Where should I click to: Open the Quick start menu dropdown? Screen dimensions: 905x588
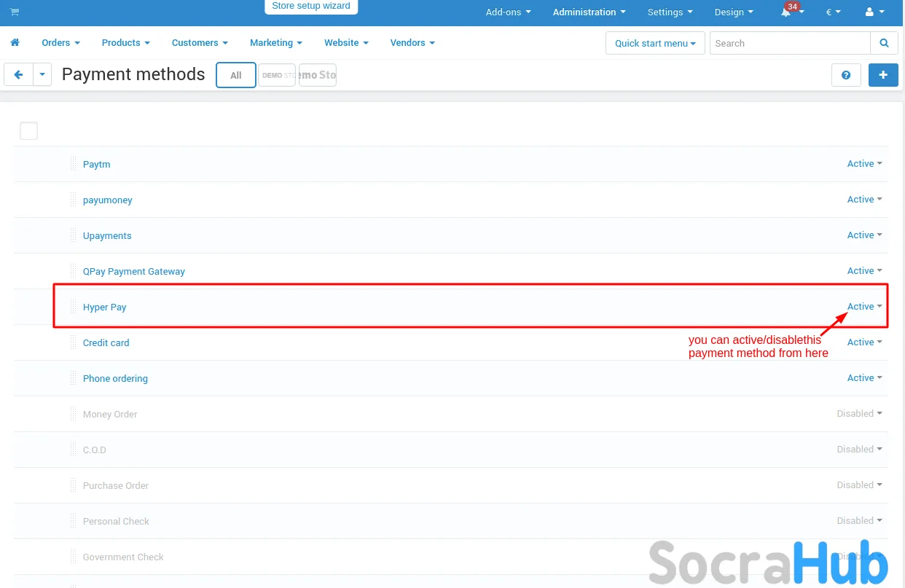tap(654, 43)
